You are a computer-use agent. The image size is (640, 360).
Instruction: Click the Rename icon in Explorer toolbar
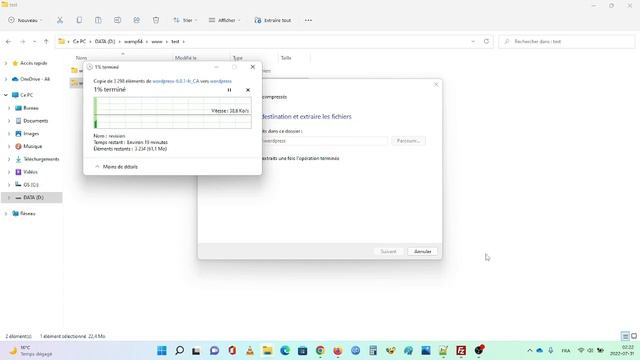point(118,20)
